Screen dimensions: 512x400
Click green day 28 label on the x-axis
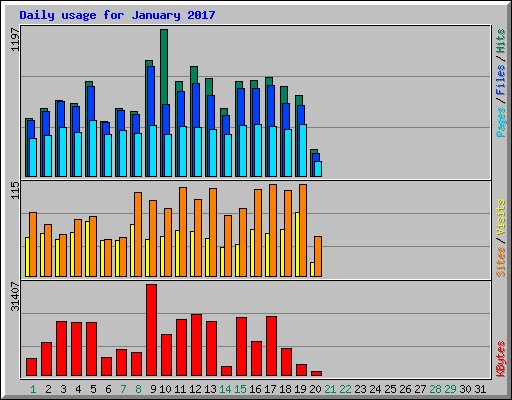tap(435, 389)
